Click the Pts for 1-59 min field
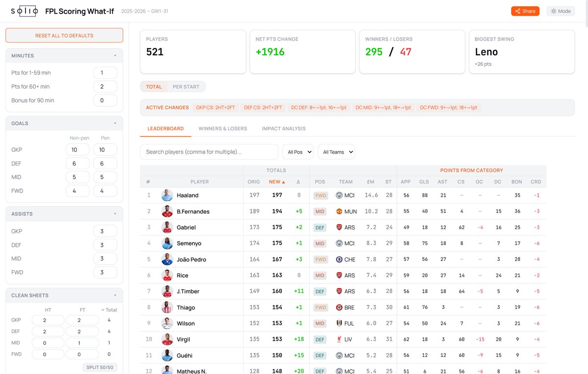Viewport: 588px width, 374px height. [105, 73]
